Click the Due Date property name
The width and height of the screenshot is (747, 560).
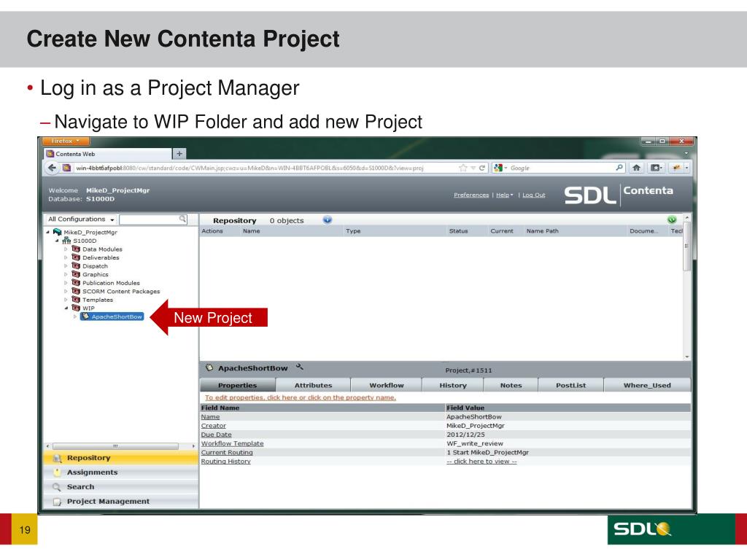(x=216, y=435)
